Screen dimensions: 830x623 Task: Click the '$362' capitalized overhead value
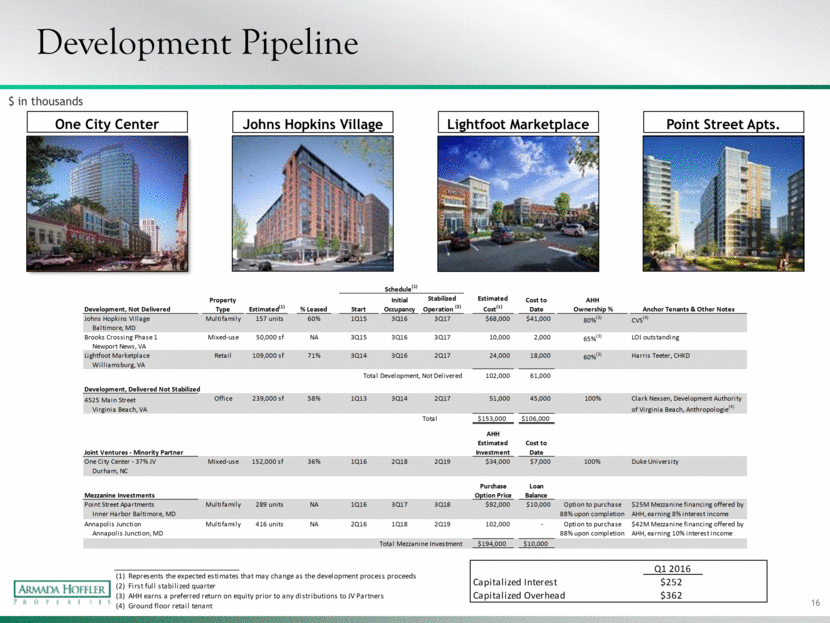point(671,595)
